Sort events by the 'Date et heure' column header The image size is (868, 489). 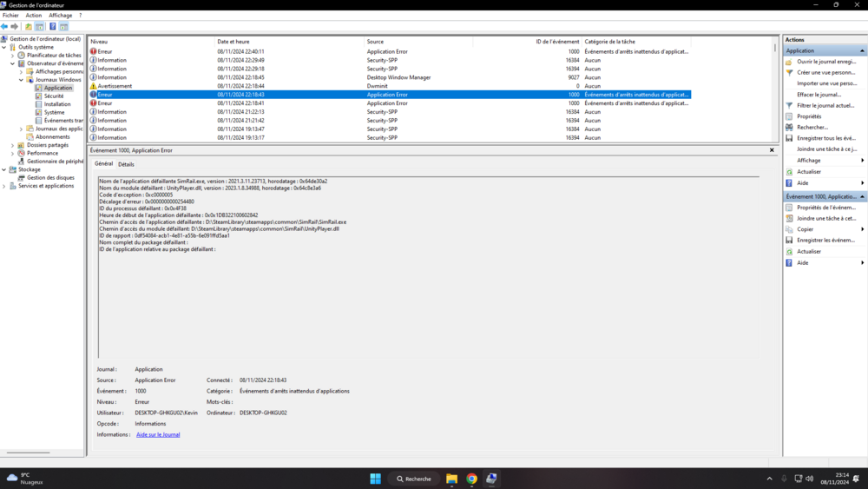(x=233, y=42)
